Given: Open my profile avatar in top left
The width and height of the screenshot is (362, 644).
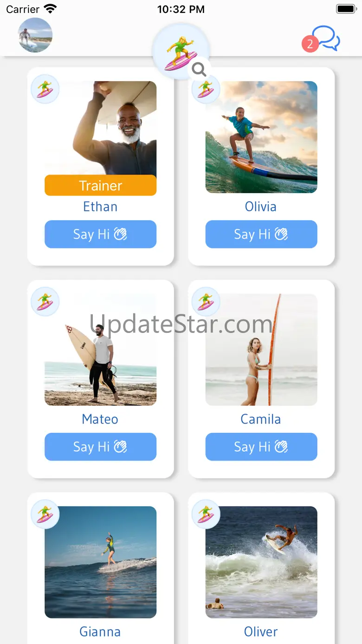Looking at the screenshot, I should tap(35, 35).
